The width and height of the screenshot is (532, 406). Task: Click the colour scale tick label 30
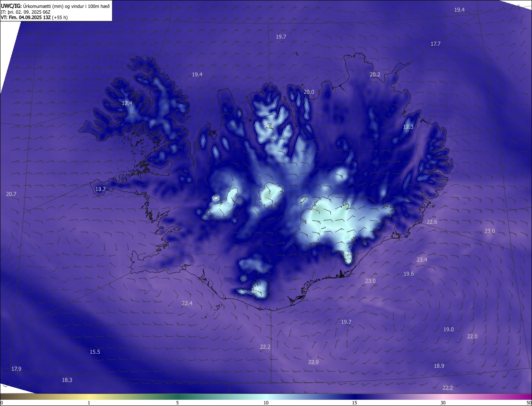point(443,403)
